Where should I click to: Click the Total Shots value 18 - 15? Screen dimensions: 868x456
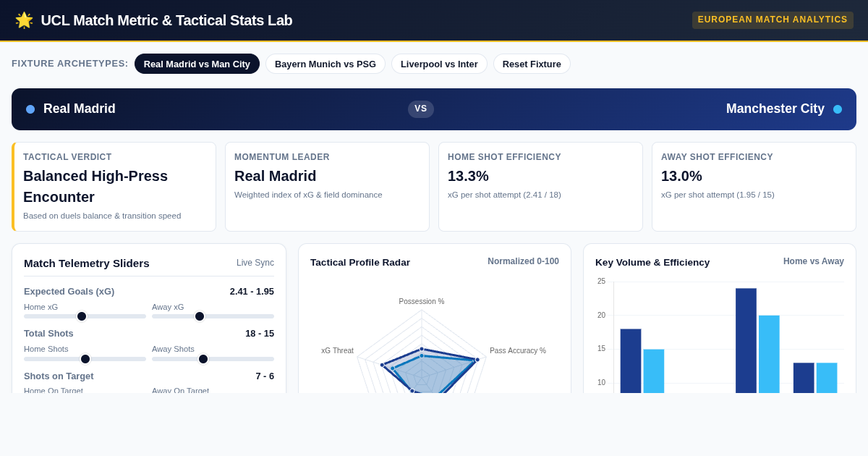pos(260,333)
